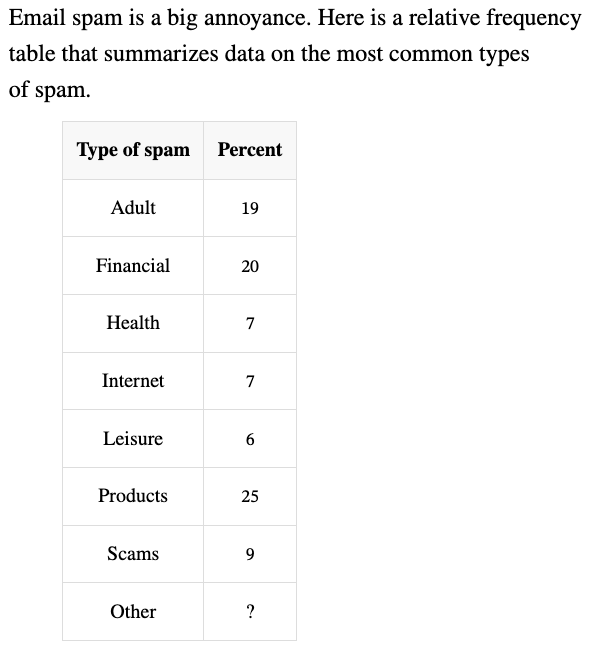Viewport: 590px width, 662px height.
Task: Click the 'Type of spam' column header
Action: tap(133, 150)
